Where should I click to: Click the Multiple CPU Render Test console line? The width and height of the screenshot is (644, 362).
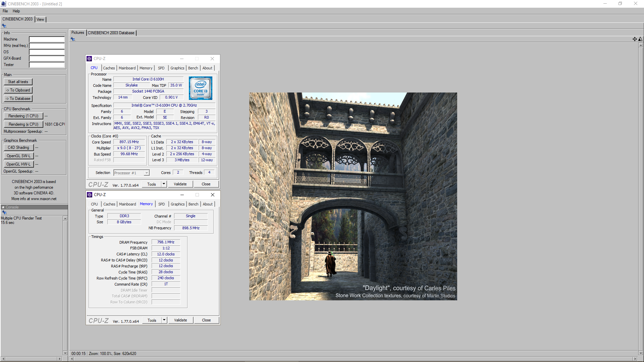coord(21,218)
